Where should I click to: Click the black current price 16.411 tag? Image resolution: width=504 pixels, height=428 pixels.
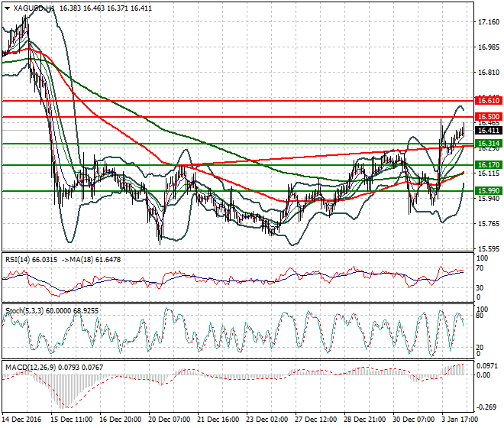coord(488,131)
